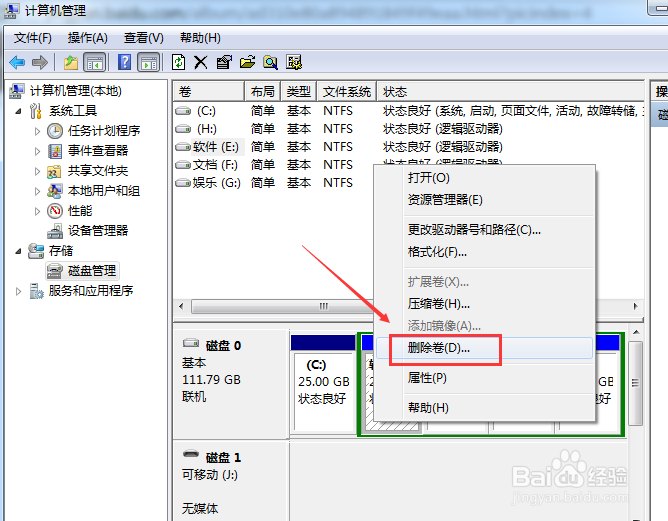This screenshot has height=521, width=668.
Task: Sort by Type (类型) column header
Action: coord(298,91)
